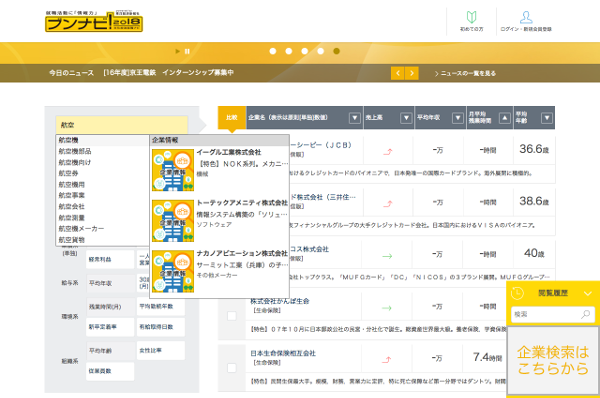The image size is (600, 398).
Task: Toggle the 平均年収 filter button
Action: pyautogui.click(x=110, y=283)
